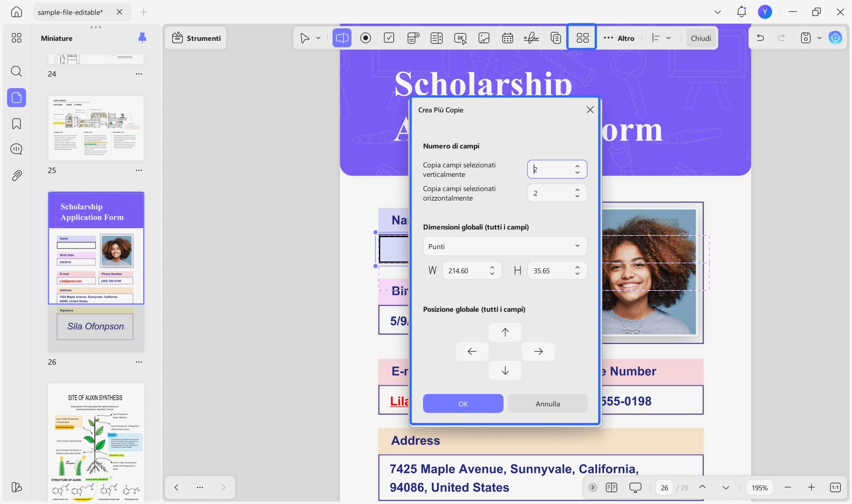The width and height of the screenshot is (852, 504).
Task: Select the list box field tool
Action: (437, 38)
